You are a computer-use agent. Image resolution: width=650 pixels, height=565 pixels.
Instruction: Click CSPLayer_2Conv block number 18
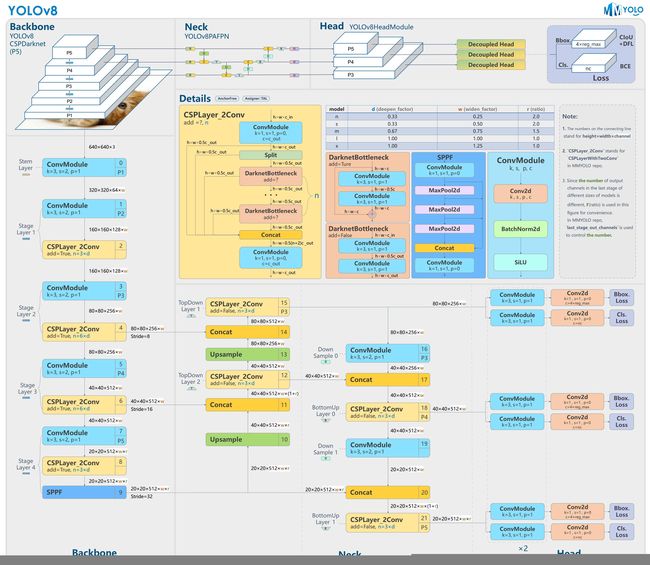coord(388,412)
